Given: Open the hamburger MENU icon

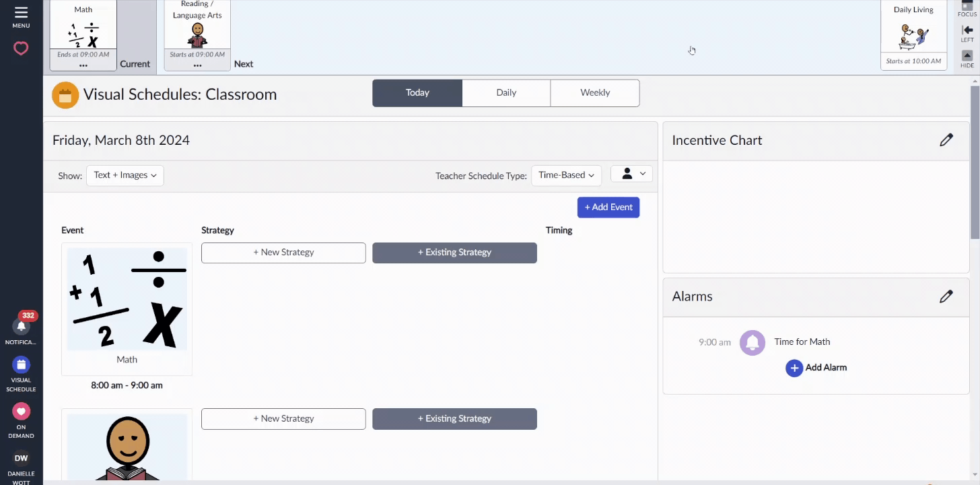Looking at the screenshot, I should [21, 13].
